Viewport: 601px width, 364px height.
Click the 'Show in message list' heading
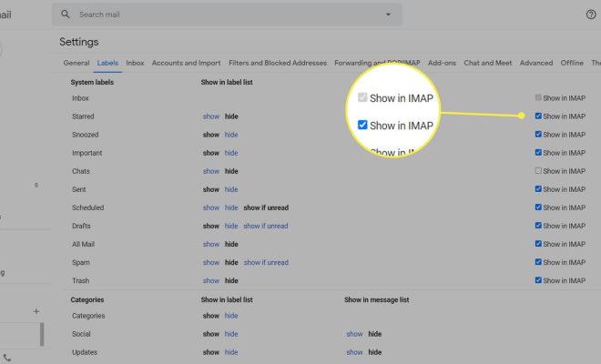(376, 300)
